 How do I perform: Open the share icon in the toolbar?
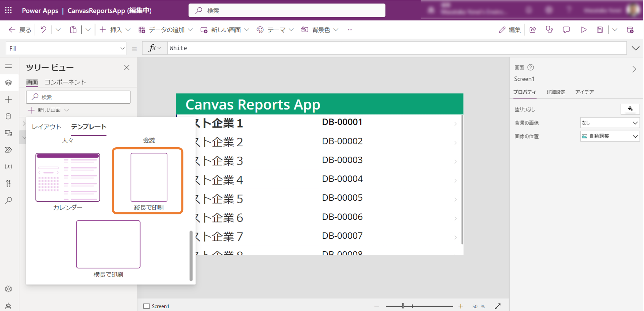point(533,30)
